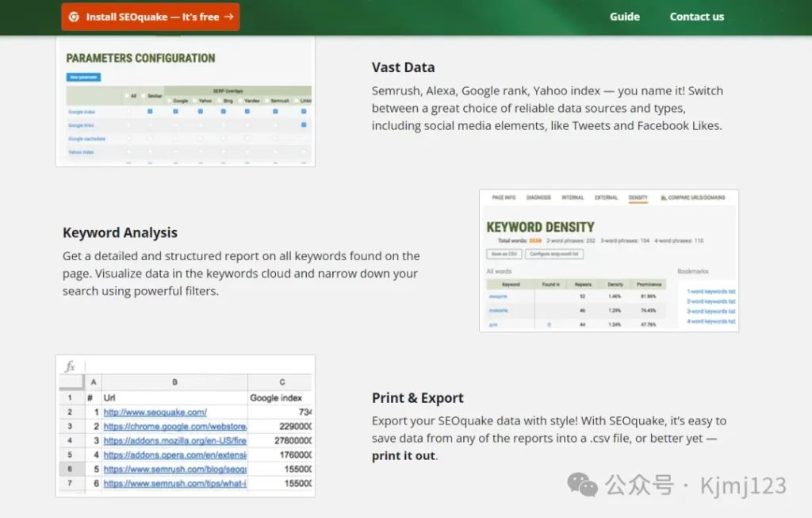The width and height of the screenshot is (812, 518).
Task: Click the Install SEOquake — It's free button
Action: pyautogui.click(x=150, y=17)
